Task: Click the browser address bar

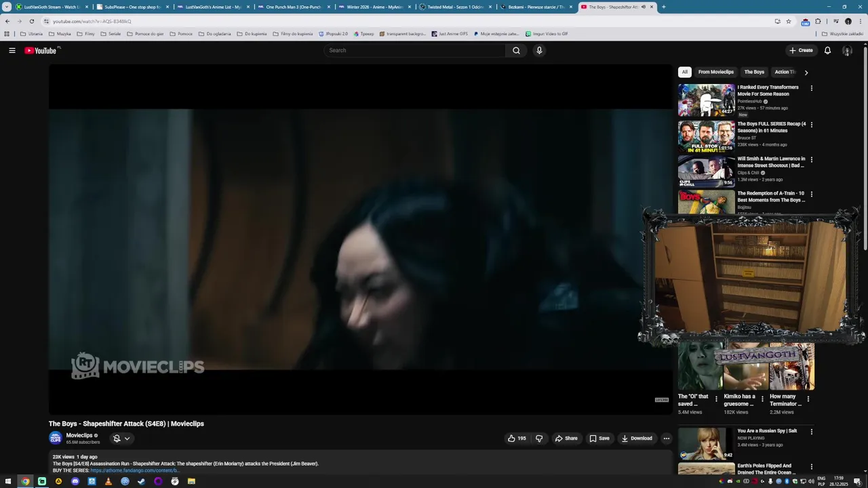Action: tap(407, 21)
